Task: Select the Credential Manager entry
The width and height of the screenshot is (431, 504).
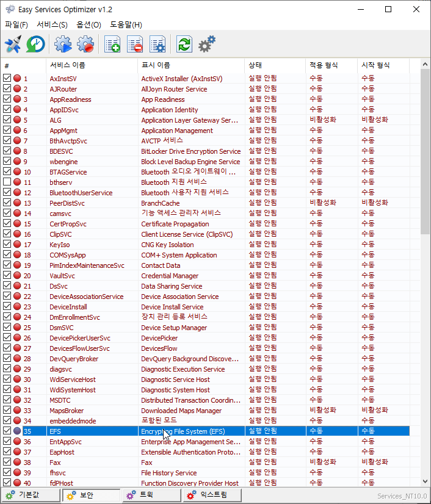Action: point(170,275)
